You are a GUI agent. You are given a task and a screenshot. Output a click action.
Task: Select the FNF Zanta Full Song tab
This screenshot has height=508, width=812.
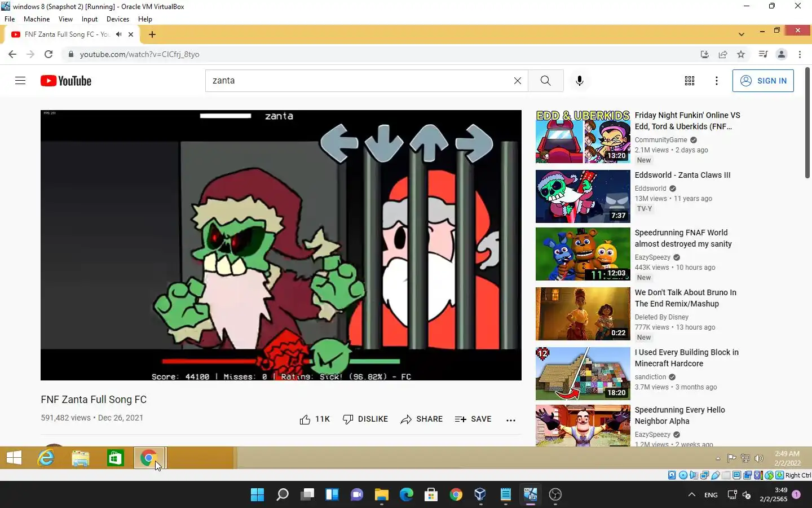tap(67, 34)
